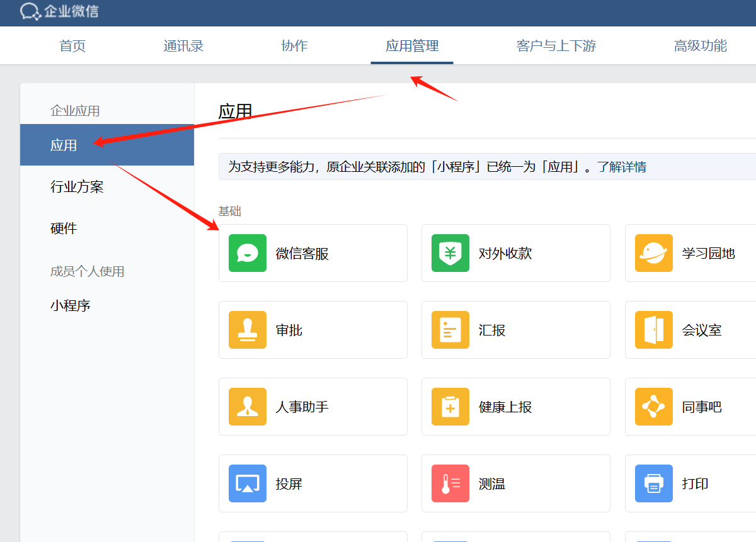
Task: Open the 协作 tab
Action: pyautogui.click(x=294, y=46)
